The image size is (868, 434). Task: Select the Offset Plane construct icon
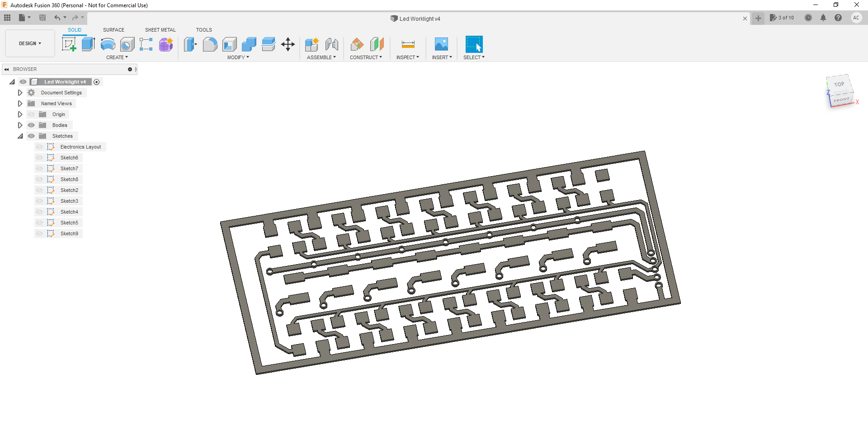pyautogui.click(x=357, y=44)
